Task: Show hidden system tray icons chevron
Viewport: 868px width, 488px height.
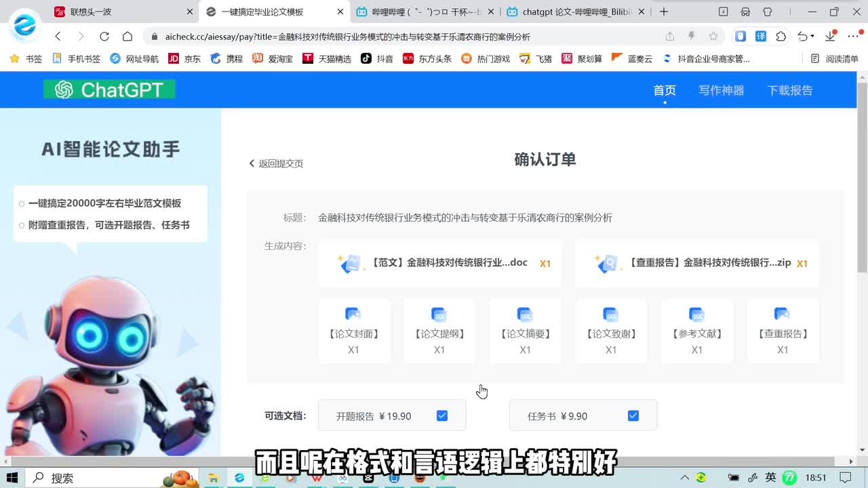Action: coord(684,478)
